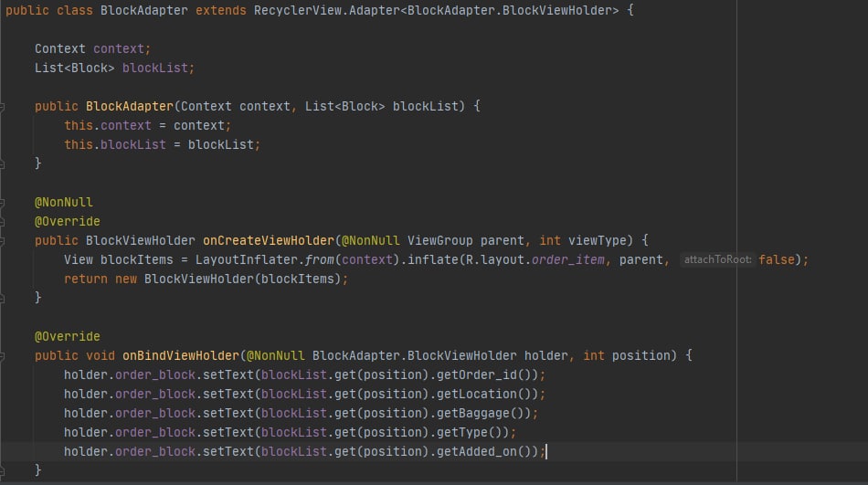Collapse fold marker beside the @NonNull annotation line

[x=2, y=203]
